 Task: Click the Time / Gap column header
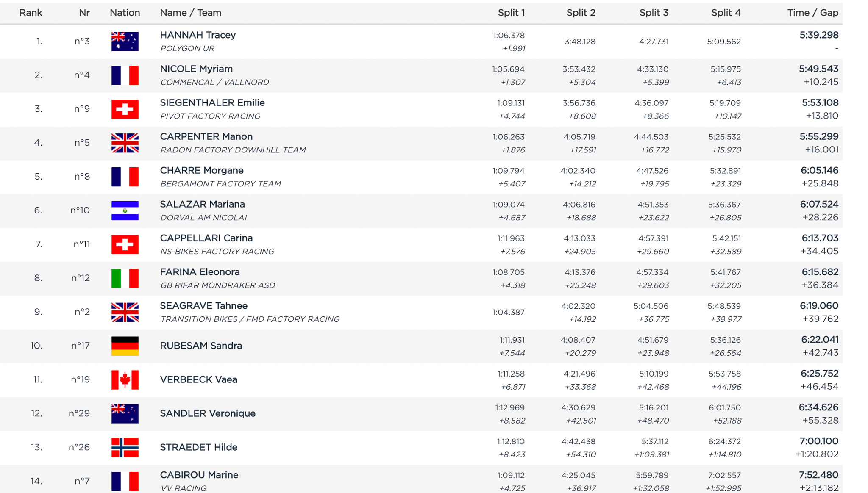[812, 13]
